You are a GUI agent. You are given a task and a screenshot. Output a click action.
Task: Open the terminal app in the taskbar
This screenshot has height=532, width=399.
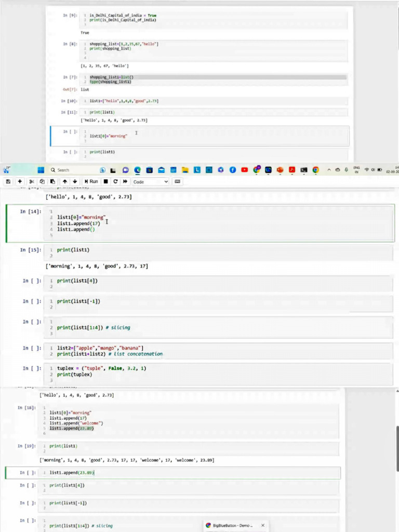point(303,170)
